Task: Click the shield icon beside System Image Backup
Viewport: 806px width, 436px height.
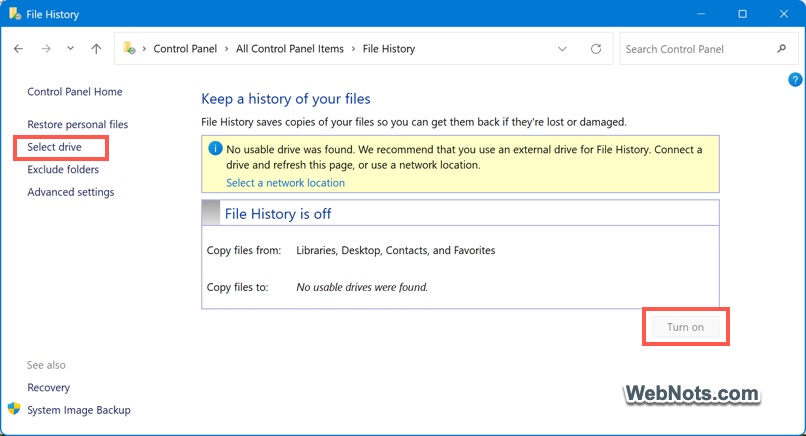Action: (x=14, y=409)
